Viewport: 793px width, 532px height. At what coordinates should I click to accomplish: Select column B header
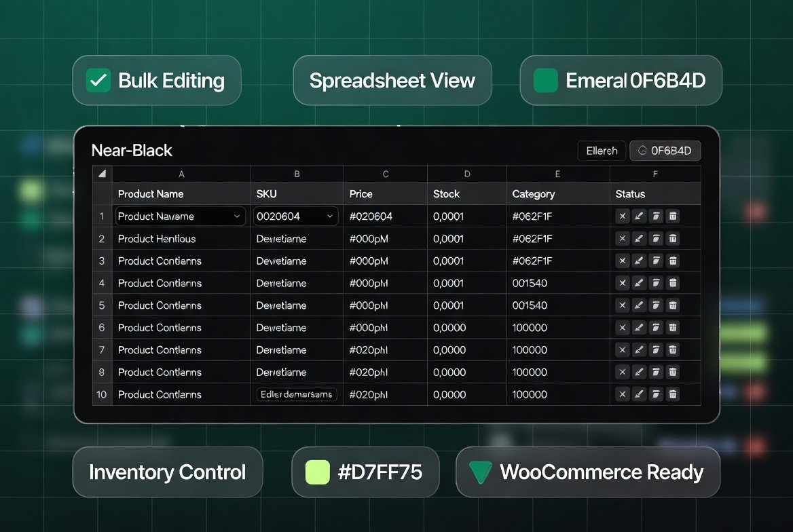[297, 174]
